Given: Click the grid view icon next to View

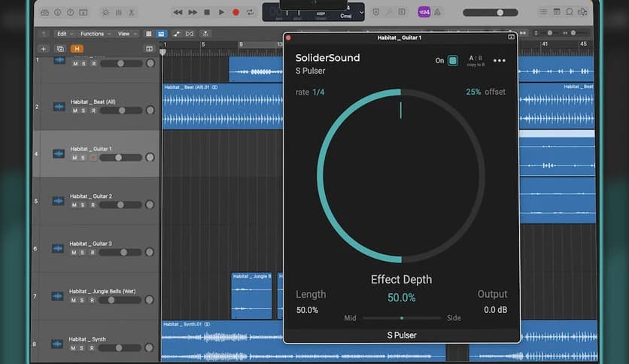Looking at the screenshot, I should [148, 34].
